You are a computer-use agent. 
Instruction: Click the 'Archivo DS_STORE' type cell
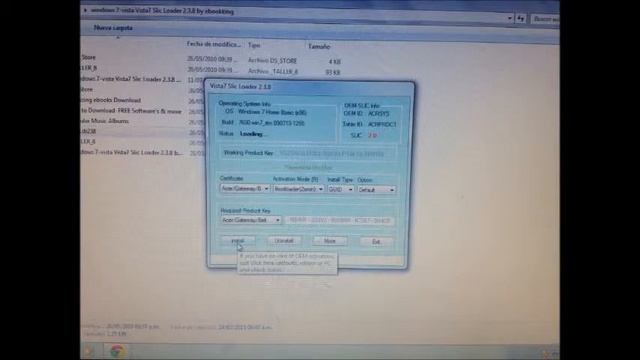[x=272, y=61]
